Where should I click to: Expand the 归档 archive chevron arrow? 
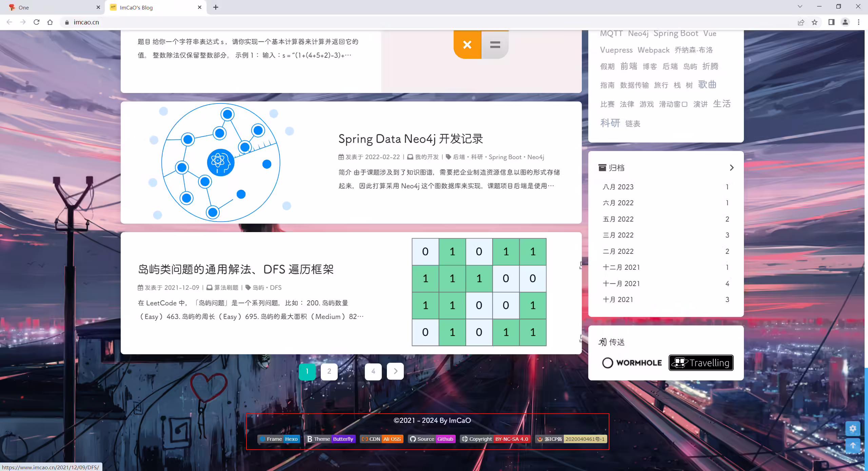click(731, 168)
